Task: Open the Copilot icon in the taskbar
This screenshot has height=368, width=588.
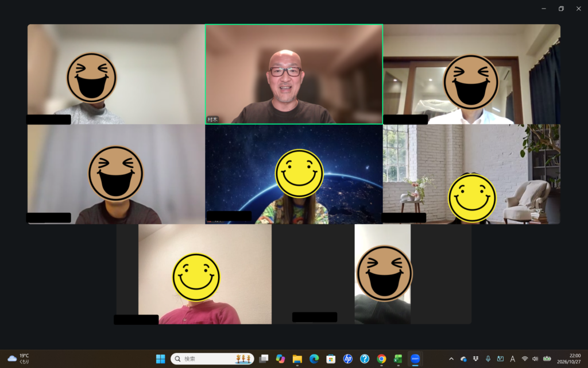Action: click(x=280, y=359)
